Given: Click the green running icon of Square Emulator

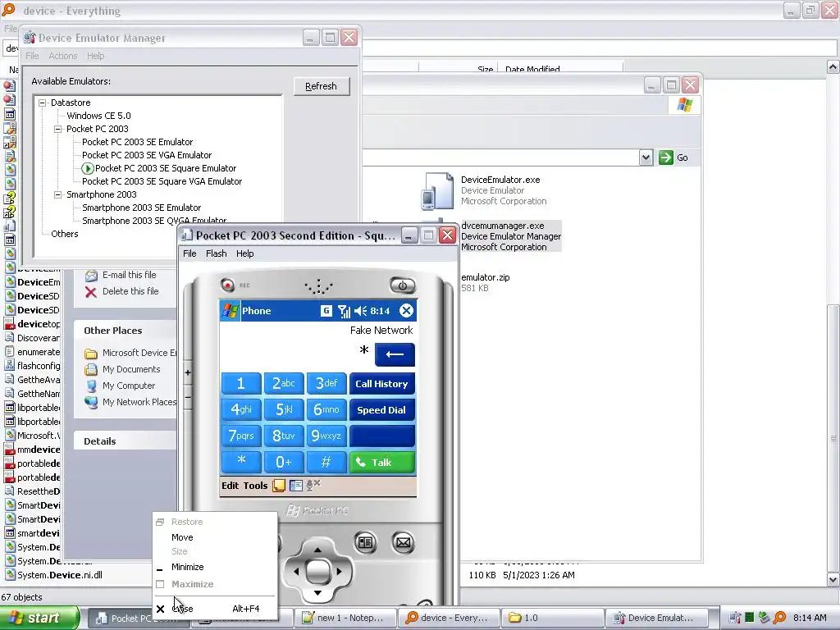Looking at the screenshot, I should [87, 168].
